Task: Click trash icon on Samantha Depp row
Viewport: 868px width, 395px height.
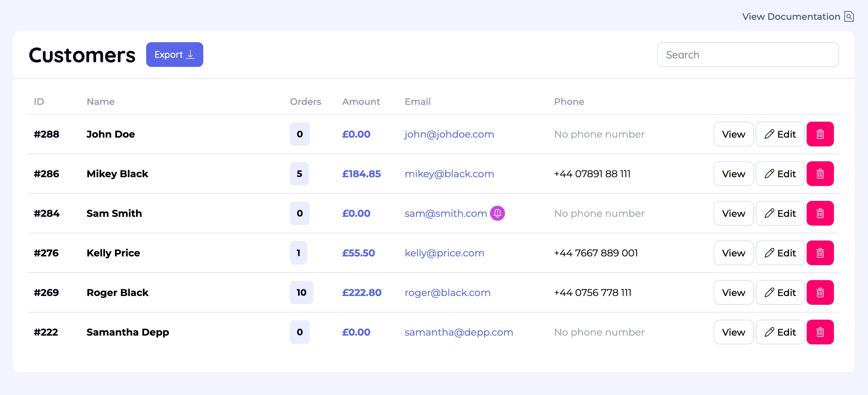Action: [820, 332]
